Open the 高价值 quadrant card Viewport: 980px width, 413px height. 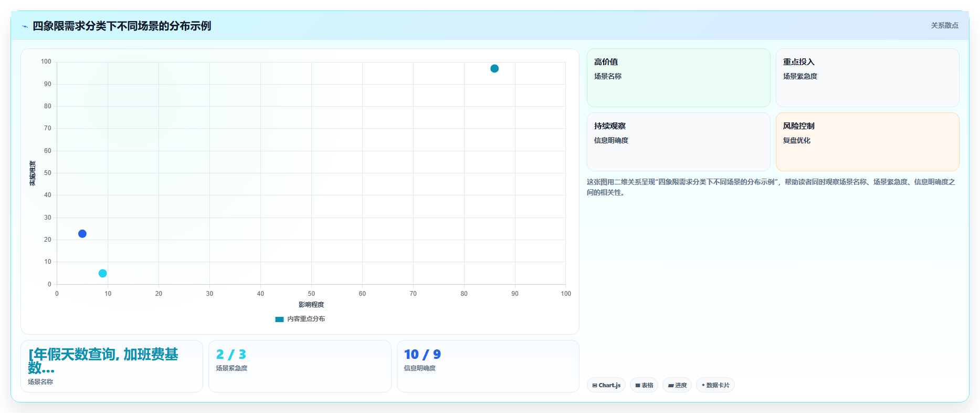click(x=678, y=78)
